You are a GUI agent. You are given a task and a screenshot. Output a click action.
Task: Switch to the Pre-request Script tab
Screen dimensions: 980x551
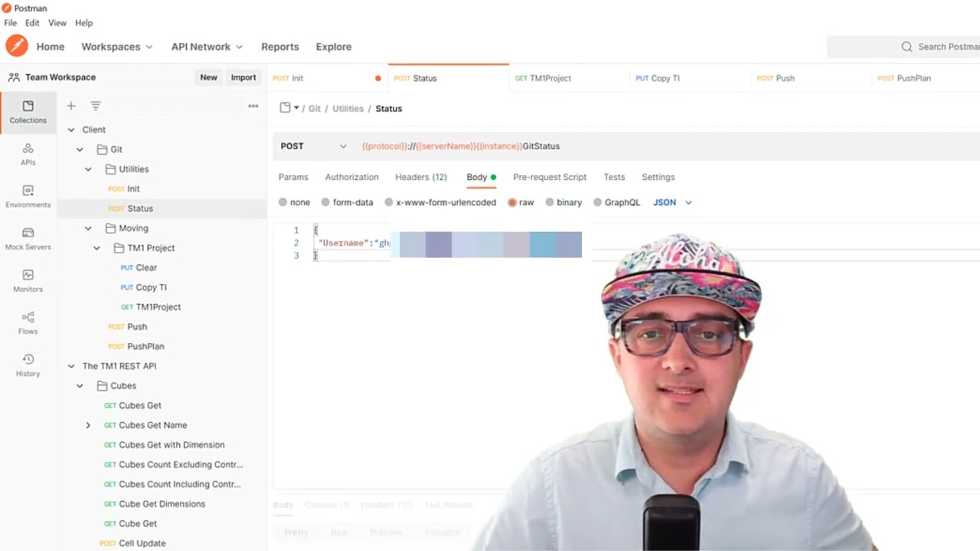coord(550,177)
